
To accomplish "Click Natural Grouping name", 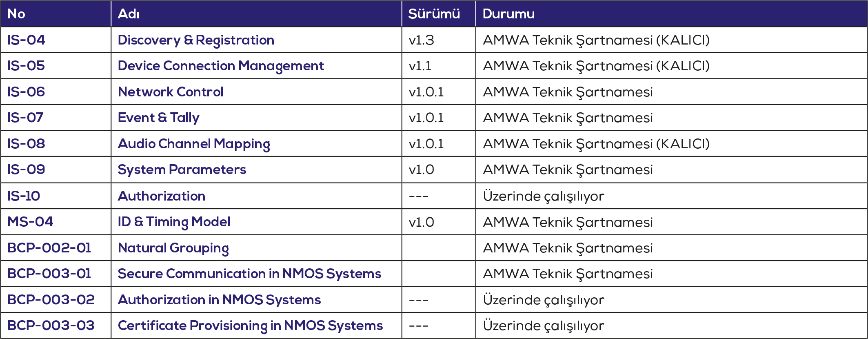I will (173, 248).
